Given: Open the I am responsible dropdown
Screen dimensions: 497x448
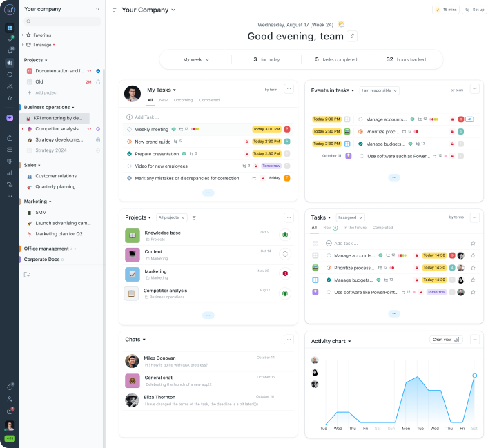Looking at the screenshot, I should point(380,90).
